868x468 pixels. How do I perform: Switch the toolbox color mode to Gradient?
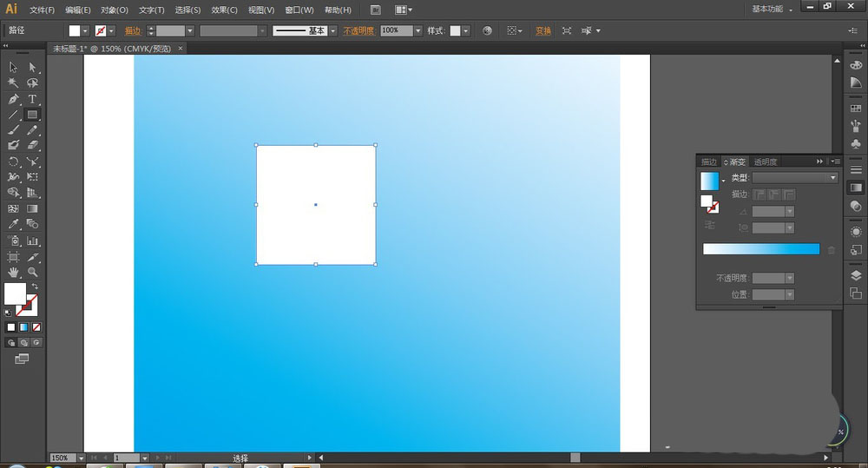pos(24,327)
